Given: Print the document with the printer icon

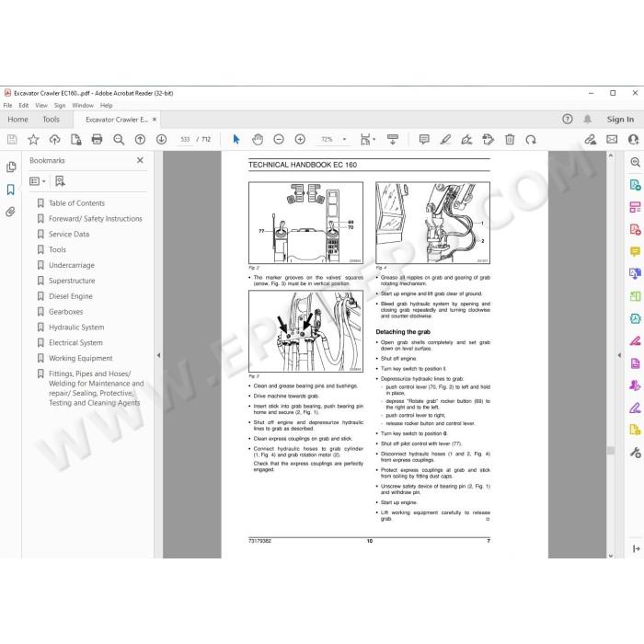Looking at the screenshot, I should [x=97, y=140].
